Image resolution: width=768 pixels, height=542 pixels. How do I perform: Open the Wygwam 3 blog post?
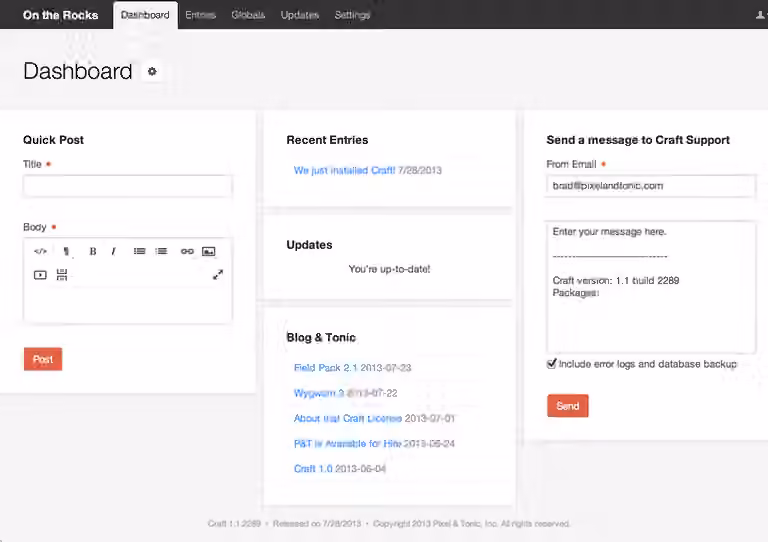click(319, 393)
